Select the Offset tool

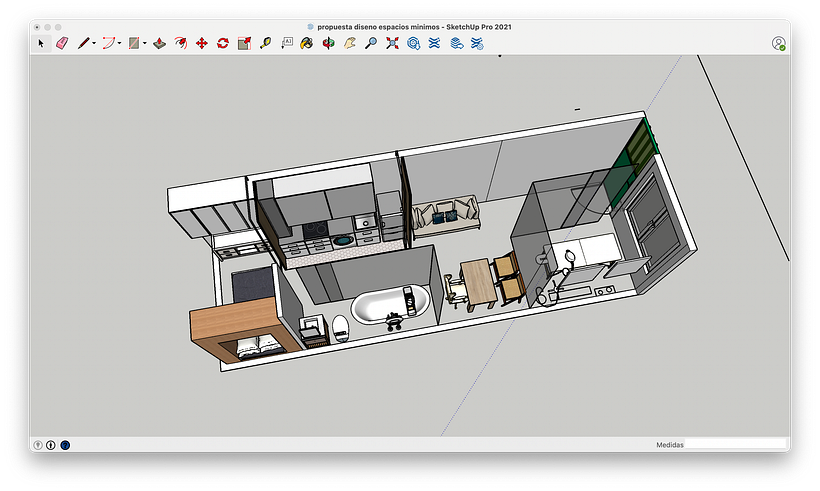[180, 43]
